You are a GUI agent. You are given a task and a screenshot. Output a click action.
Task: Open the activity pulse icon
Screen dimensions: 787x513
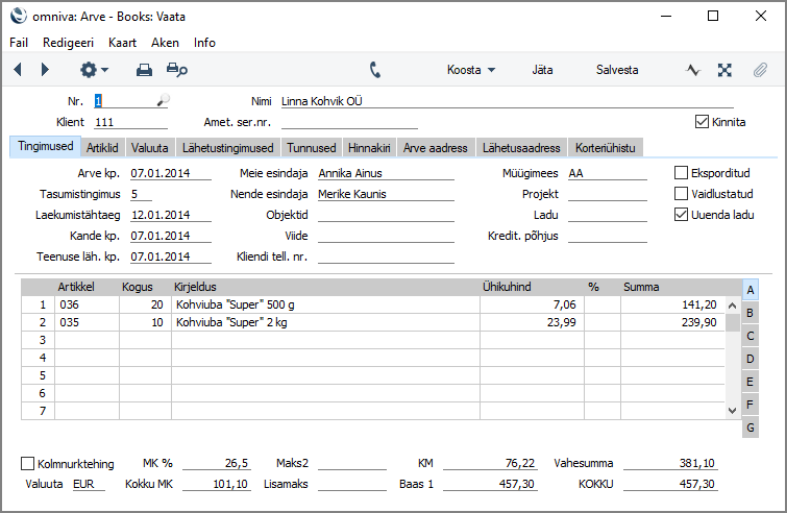coord(693,70)
